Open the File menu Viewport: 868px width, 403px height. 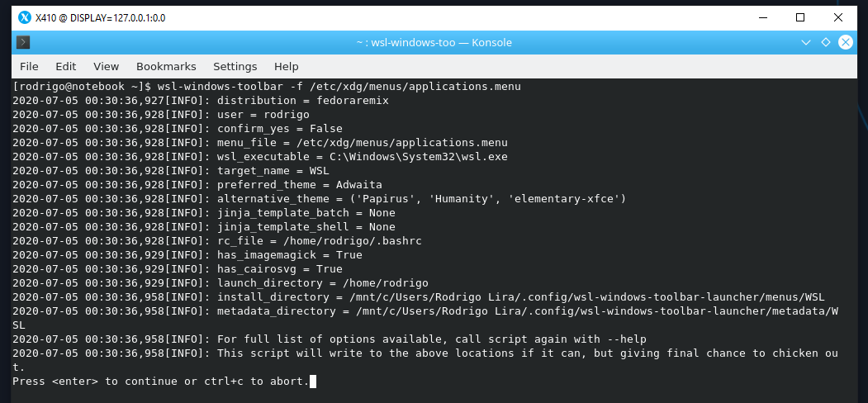29,66
